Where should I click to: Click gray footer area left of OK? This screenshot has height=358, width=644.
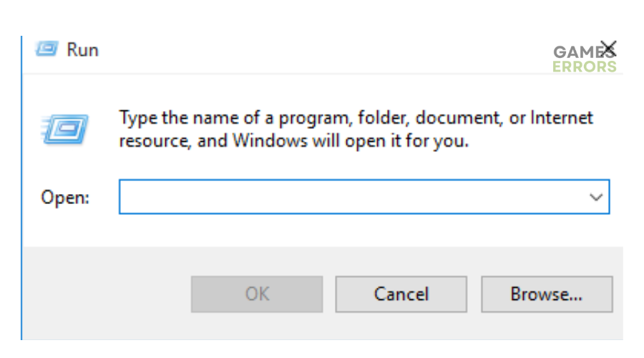pos(107,294)
